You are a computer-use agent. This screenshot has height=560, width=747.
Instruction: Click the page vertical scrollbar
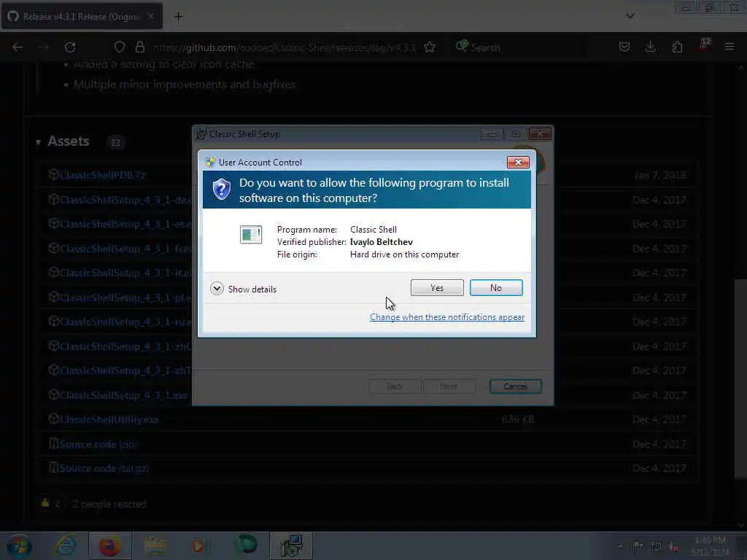(x=740, y=379)
